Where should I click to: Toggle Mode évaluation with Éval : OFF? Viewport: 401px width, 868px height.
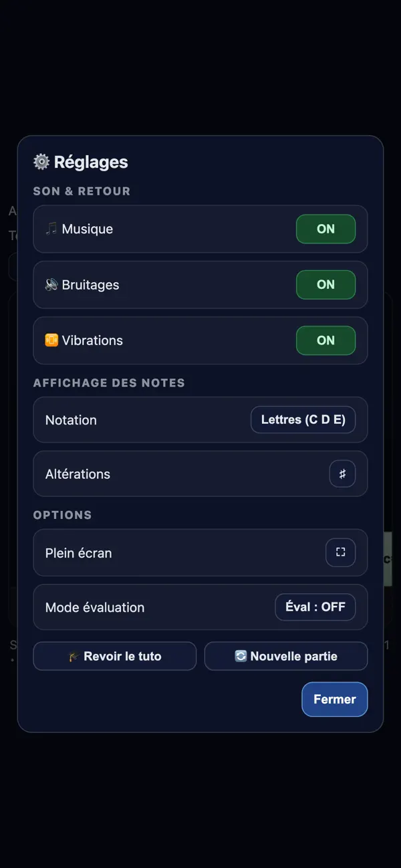coord(315,607)
